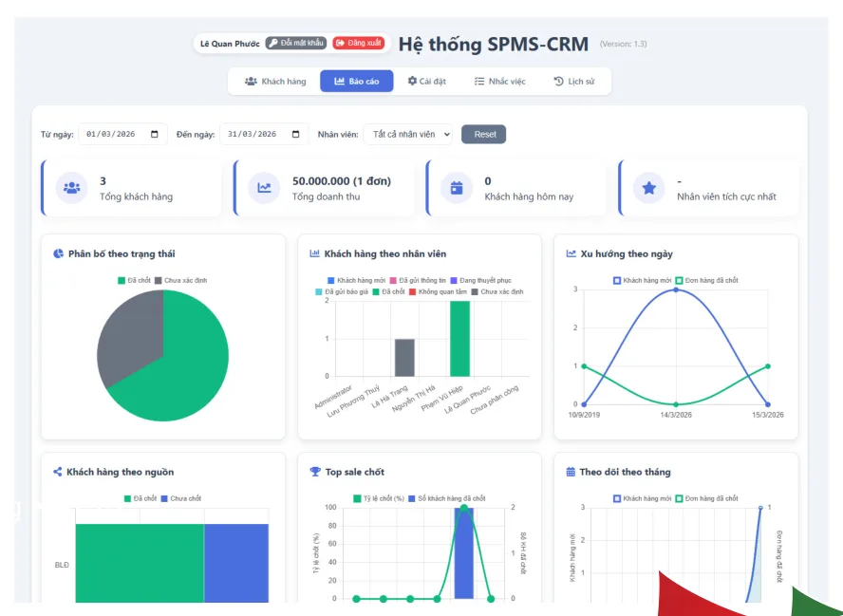Screen dimensions: 843x616
Task: Toggle Số khách hàng đã chốt legend item
Action: point(447,499)
